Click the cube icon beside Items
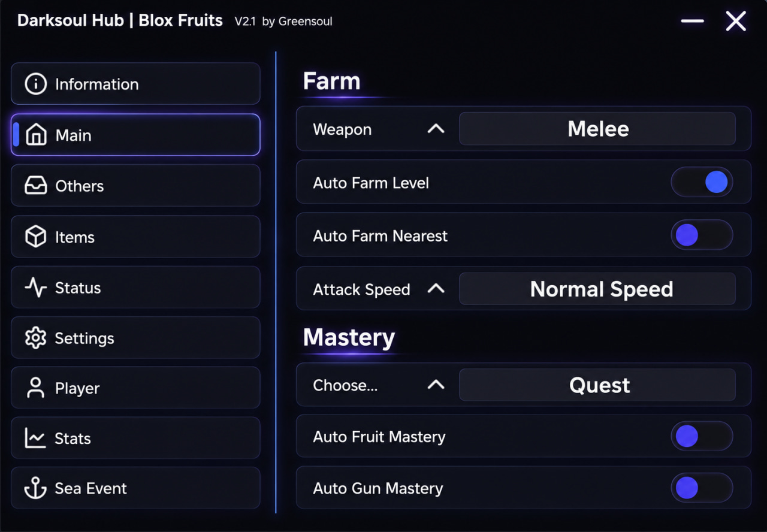Viewport: 767px width, 532px height. coord(35,237)
